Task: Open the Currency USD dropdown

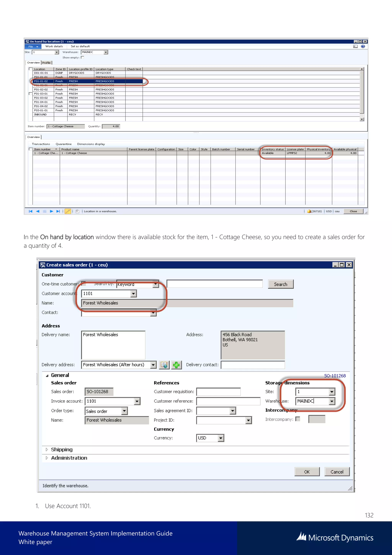Action: click(221, 438)
